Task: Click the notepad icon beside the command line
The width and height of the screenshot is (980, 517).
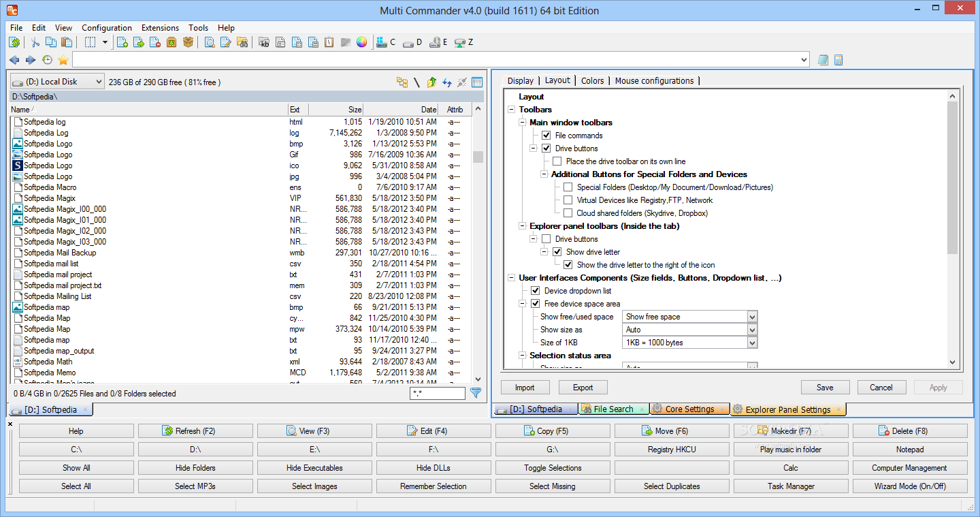Action: pyautogui.click(x=823, y=60)
